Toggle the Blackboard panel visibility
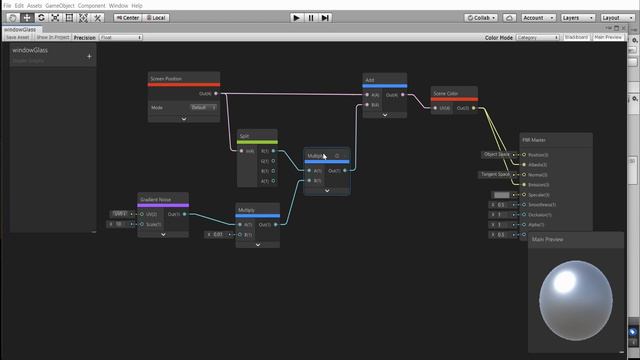 [576, 37]
